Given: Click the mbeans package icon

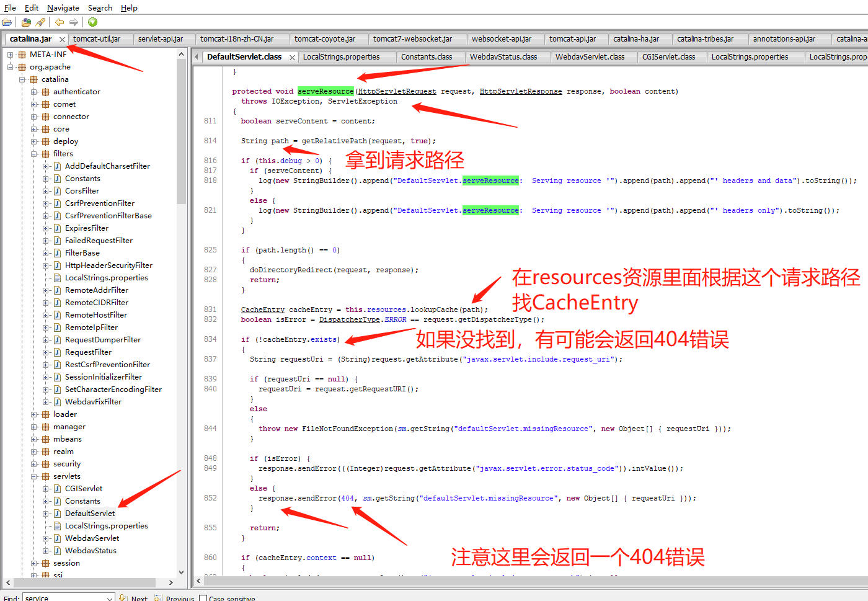Looking at the screenshot, I should pyautogui.click(x=45, y=439).
